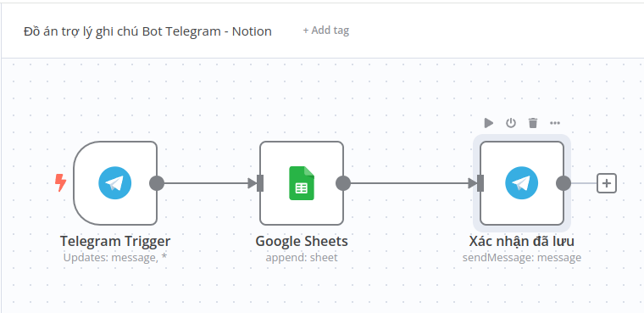The height and width of the screenshot is (313, 644).
Task: Click the orange lightning trigger icon
Action: (x=60, y=182)
